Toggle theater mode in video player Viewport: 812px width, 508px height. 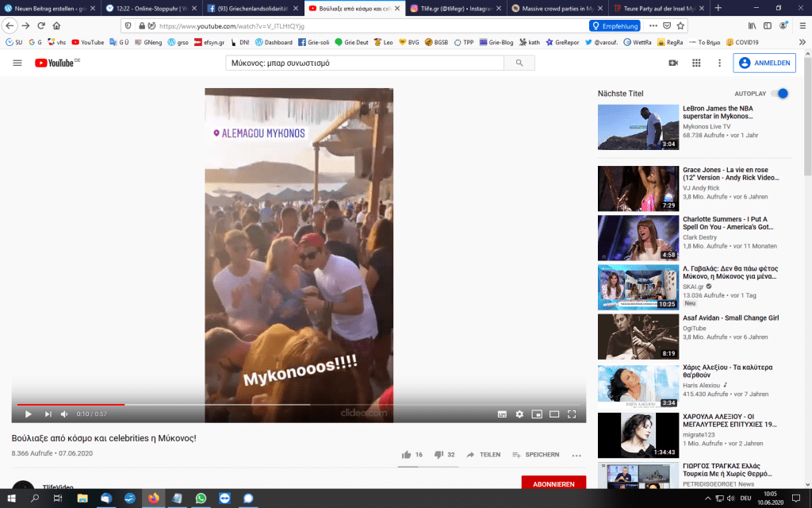tap(554, 414)
